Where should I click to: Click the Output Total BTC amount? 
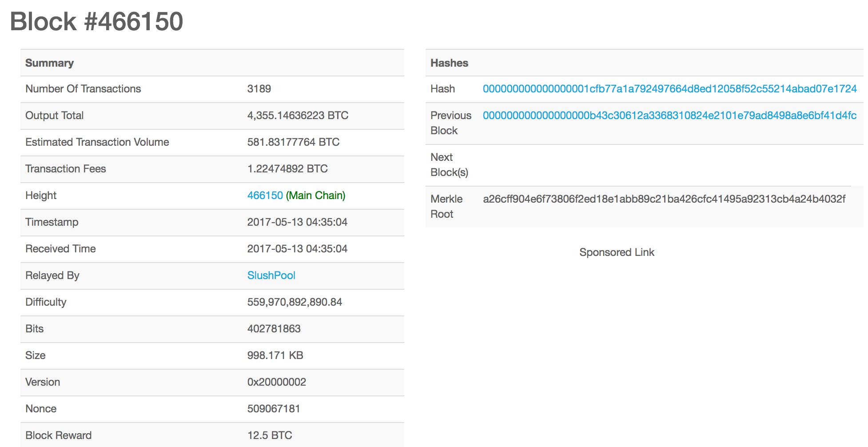pyautogui.click(x=297, y=116)
